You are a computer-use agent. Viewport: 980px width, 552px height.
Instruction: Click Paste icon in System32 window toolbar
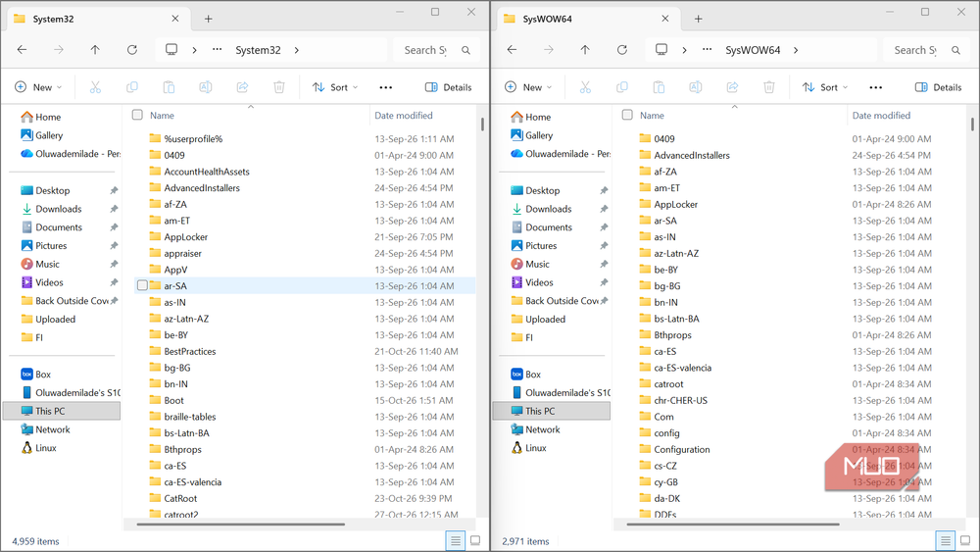click(169, 87)
